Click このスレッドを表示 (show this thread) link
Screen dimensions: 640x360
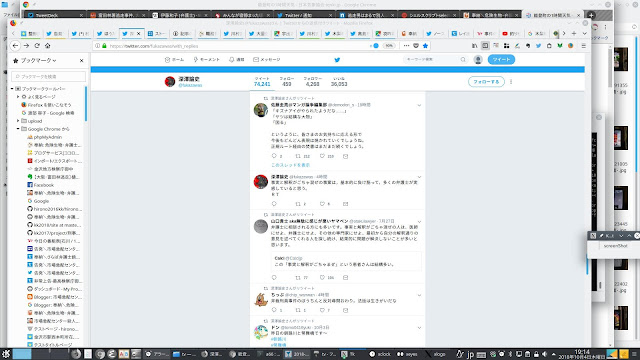click(291, 165)
